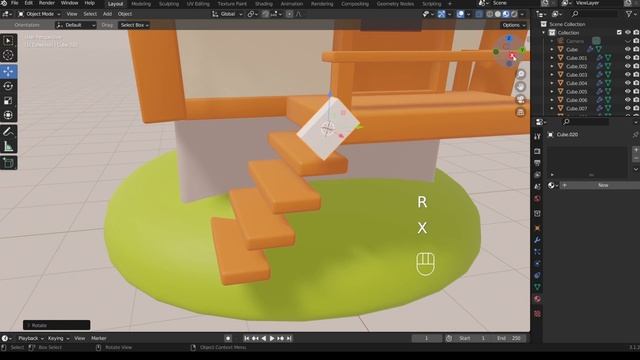Disable Cube.002 in renders camera icon

point(636,66)
